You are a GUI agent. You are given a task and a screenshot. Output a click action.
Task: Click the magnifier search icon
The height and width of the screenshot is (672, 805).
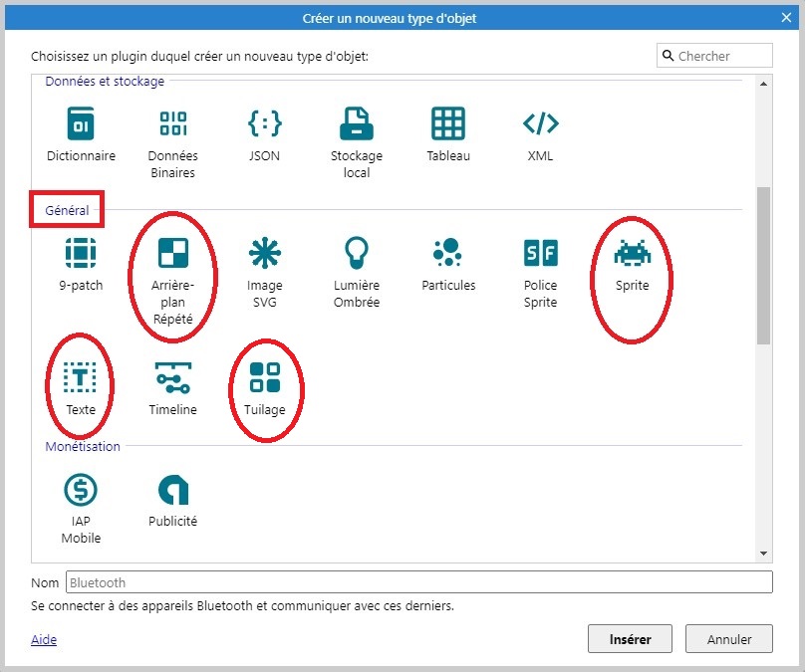(x=668, y=56)
